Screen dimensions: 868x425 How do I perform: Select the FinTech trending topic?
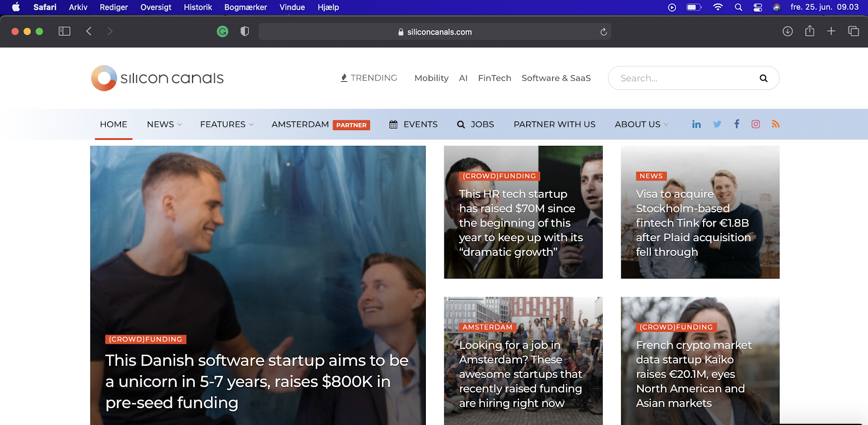click(495, 78)
